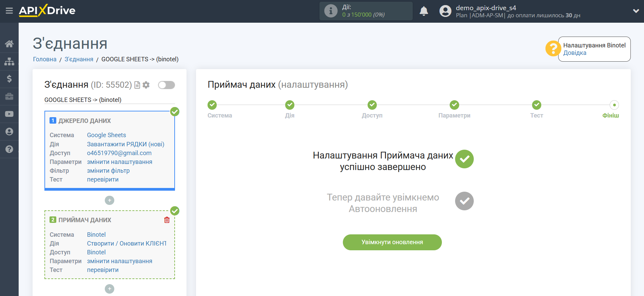
Task: Go to the Параметри step
Action: (454, 105)
